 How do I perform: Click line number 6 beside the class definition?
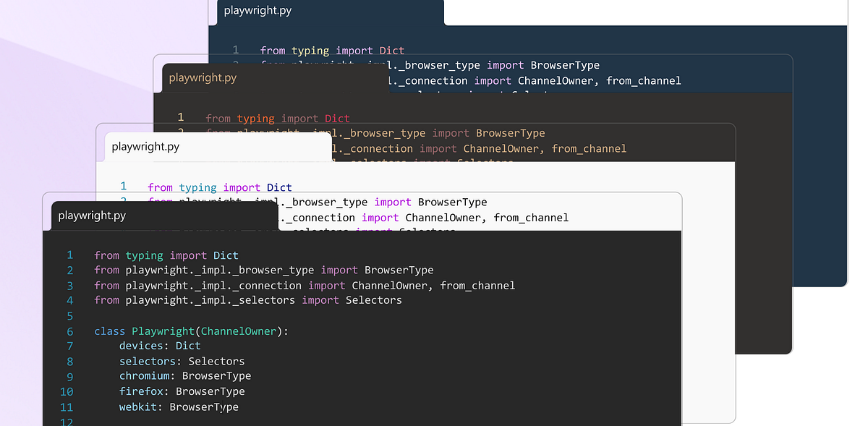[x=69, y=331]
